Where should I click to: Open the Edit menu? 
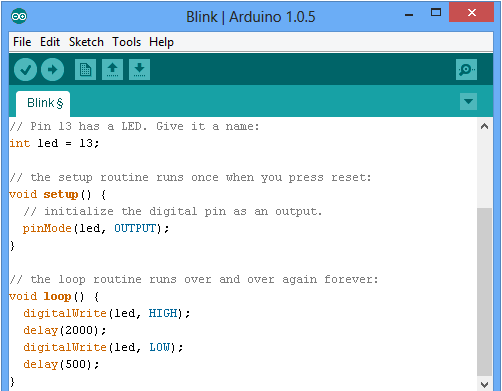50,42
